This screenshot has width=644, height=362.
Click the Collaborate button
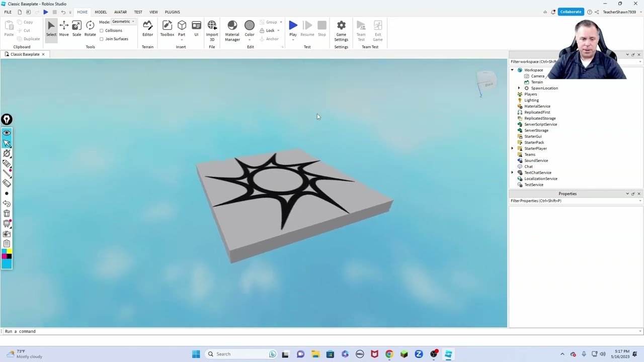coord(571,12)
